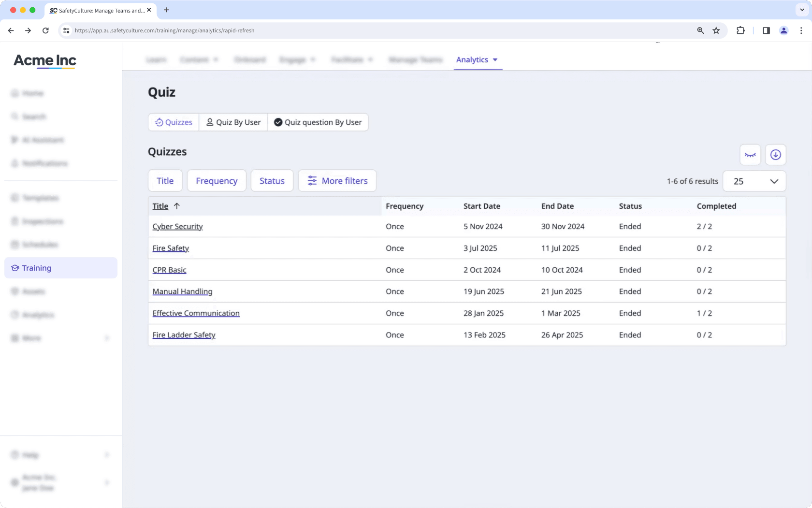The height and width of the screenshot is (508, 812).
Task: Open the Home section in the sidebar
Action: point(33,93)
